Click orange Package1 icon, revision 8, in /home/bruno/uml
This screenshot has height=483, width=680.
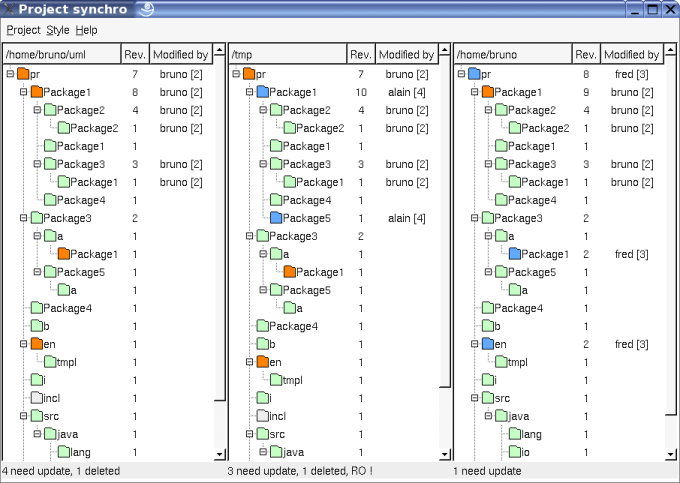coord(37,92)
